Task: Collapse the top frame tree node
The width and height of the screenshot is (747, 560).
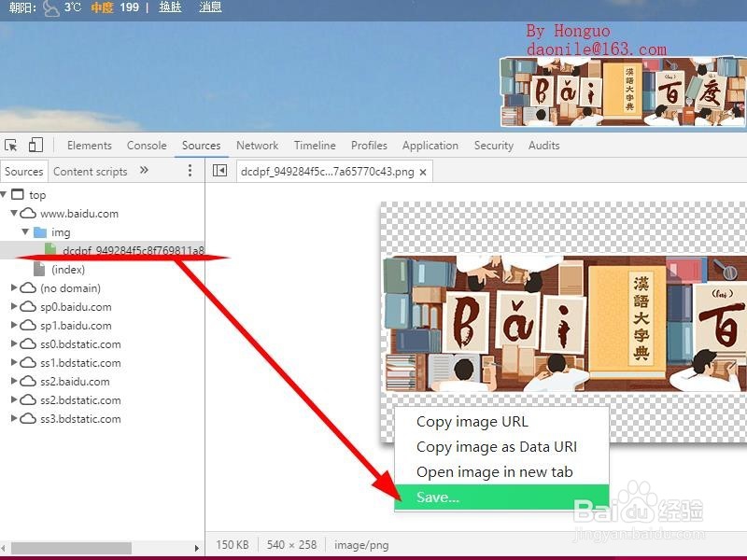Action: coord(4,194)
